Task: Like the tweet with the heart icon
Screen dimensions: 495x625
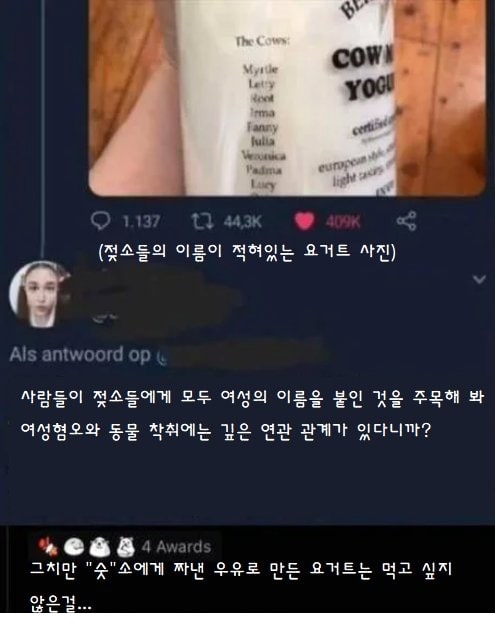Action: [304, 221]
